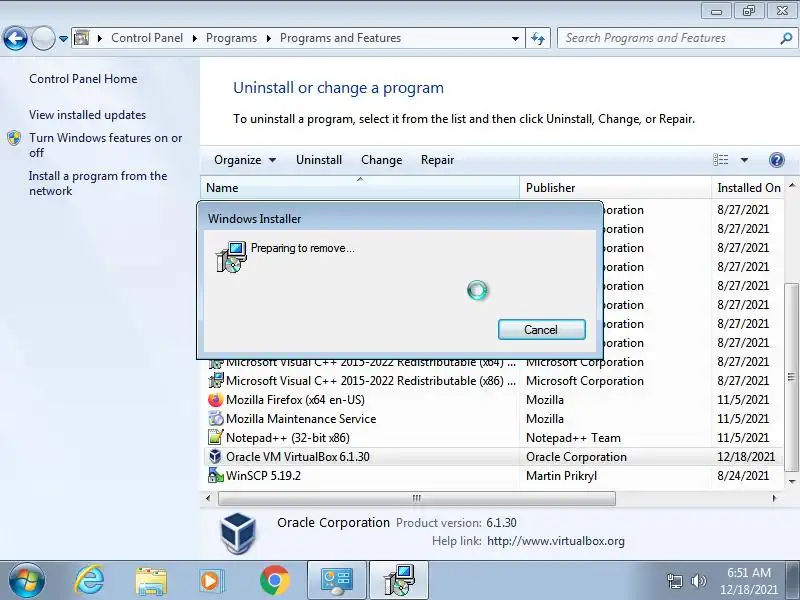Select Mozilla Firefox (x64 en-US) entry
The width and height of the screenshot is (800, 600).
click(x=492, y=400)
